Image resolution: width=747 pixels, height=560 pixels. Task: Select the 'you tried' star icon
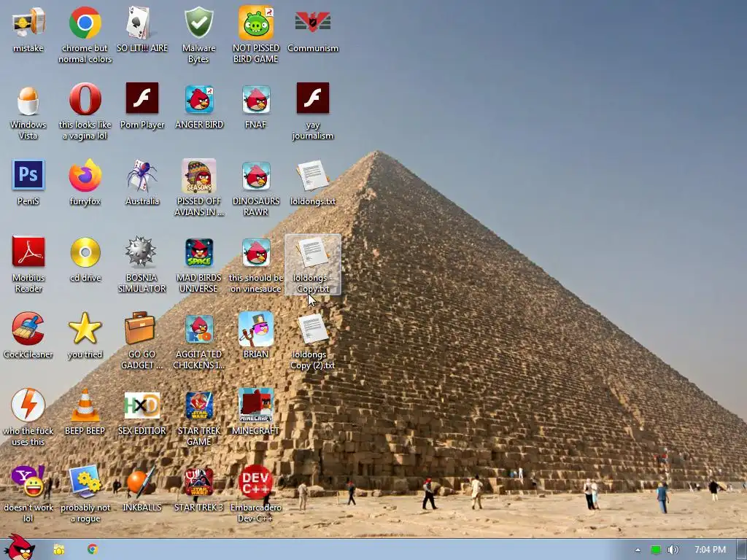tap(85, 329)
